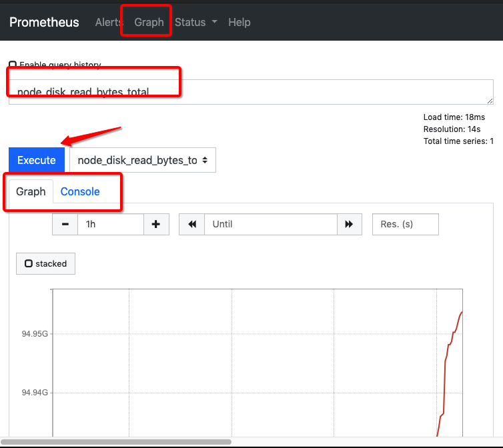
Task: Click the Resolution: 14s text
Action: pyautogui.click(x=452, y=129)
